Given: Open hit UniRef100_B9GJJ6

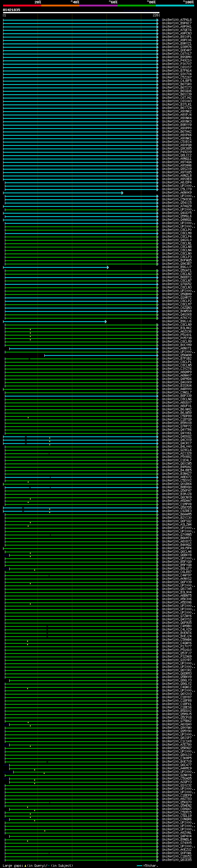Looking at the screenshot, I should (177, 321).
